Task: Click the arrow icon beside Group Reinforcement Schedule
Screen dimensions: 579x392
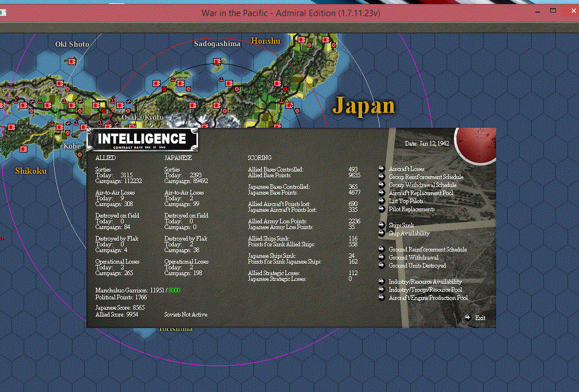Action: pos(382,177)
